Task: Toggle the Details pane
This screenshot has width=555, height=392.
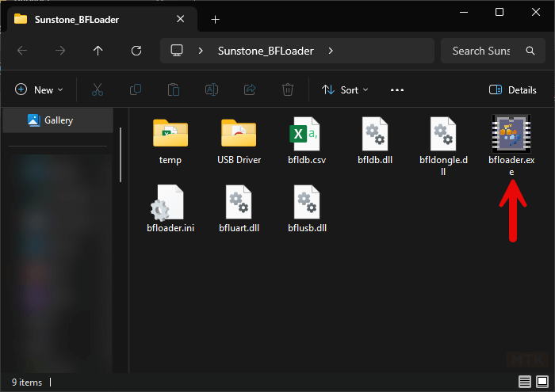Action: click(512, 89)
